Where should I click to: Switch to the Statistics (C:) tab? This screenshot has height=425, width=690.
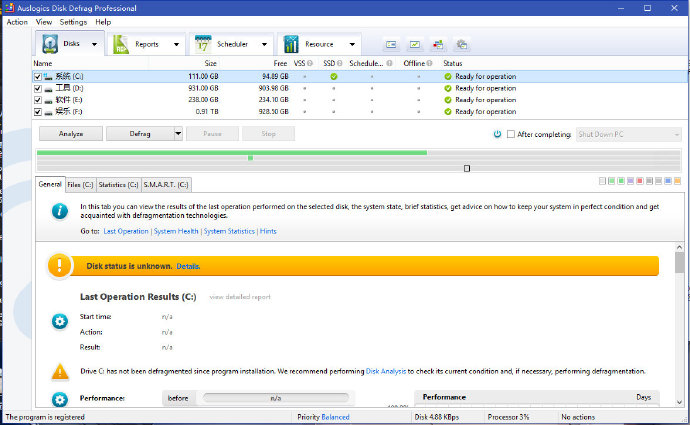point(118,185)
